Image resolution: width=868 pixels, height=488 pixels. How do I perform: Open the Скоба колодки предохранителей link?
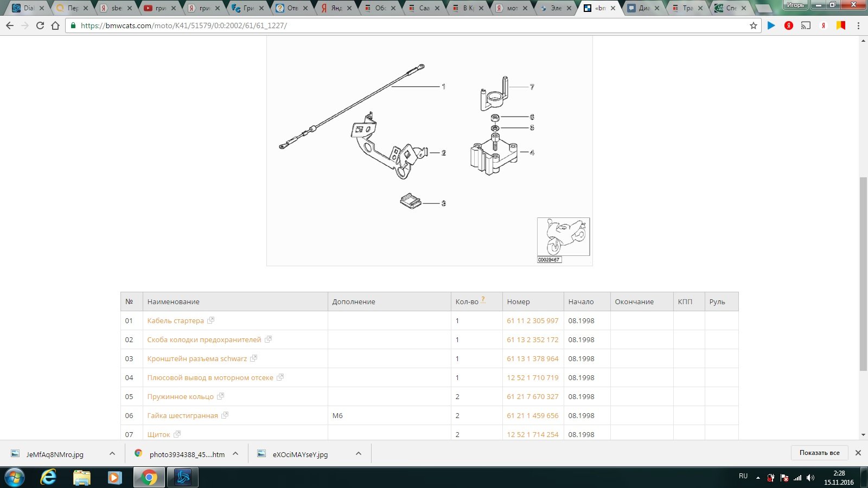[204, 340]
